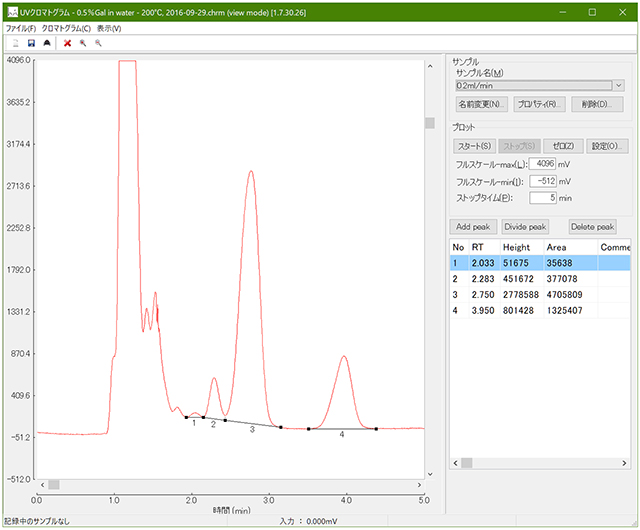Click the 設定(O) settings button
Image resolution: width=640 pixels, height=530 pixels.
pos(606,146)
